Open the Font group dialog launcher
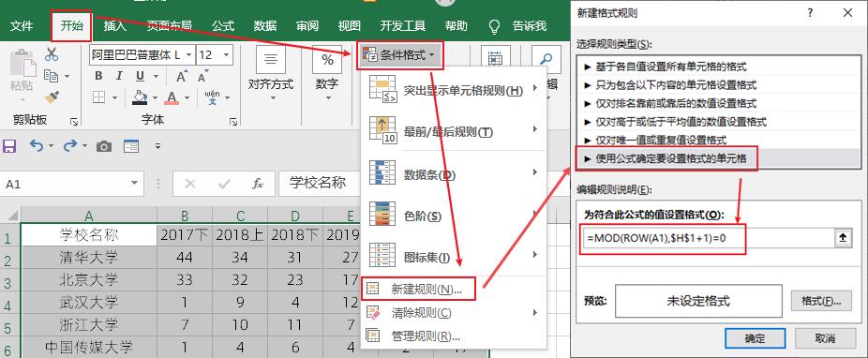This screenshot has height=358, width=868. coord(233,122)
